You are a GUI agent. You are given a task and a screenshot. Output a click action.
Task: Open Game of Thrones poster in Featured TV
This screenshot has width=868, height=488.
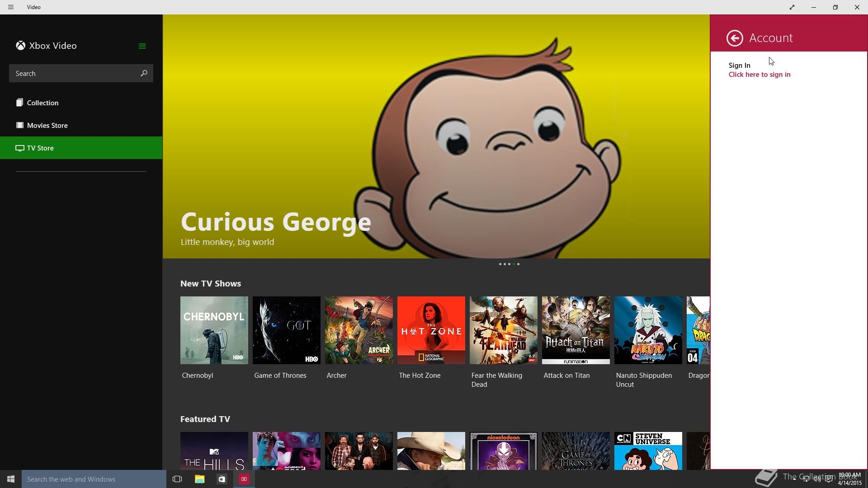[x=576, y=451]
